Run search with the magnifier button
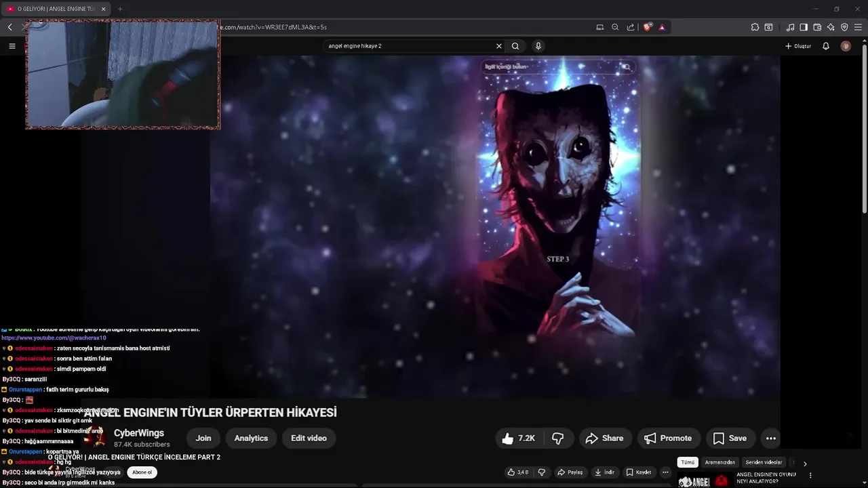868x488 pixels. 515,46
